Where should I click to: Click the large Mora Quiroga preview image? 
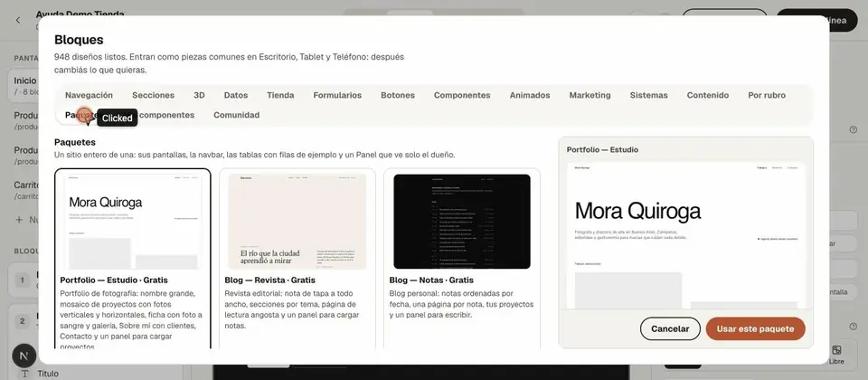[686, 235]
